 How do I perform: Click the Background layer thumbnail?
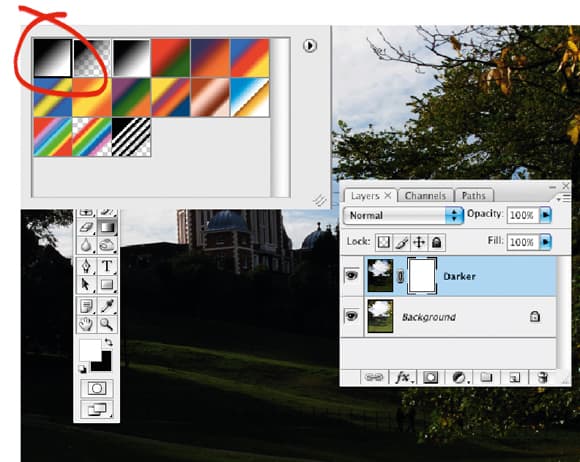(x=380, y=316)
